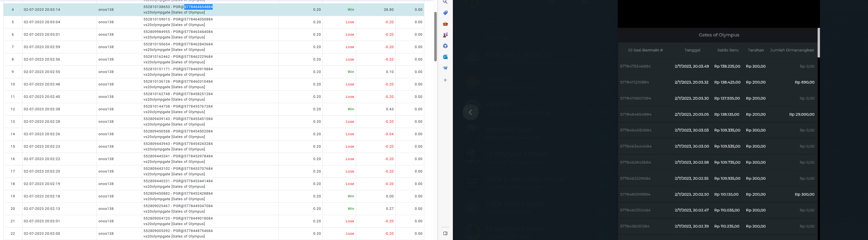The width and height of the screenshot is (868, 240).
Task: Click the Tanggal column header
Action: 692,50
